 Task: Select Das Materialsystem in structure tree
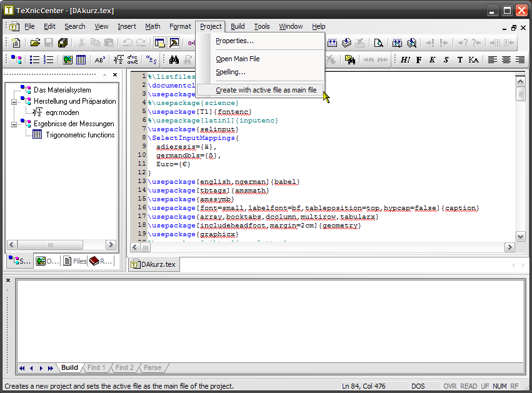63,90
